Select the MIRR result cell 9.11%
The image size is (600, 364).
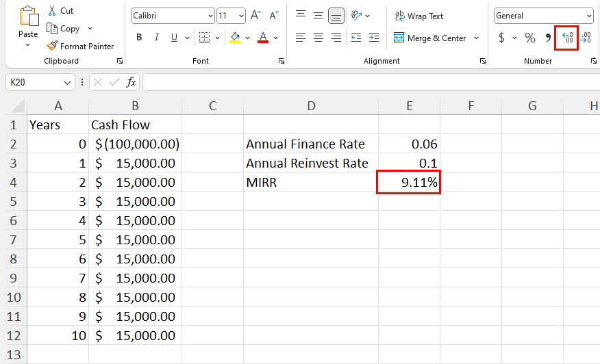coord(409,183)
